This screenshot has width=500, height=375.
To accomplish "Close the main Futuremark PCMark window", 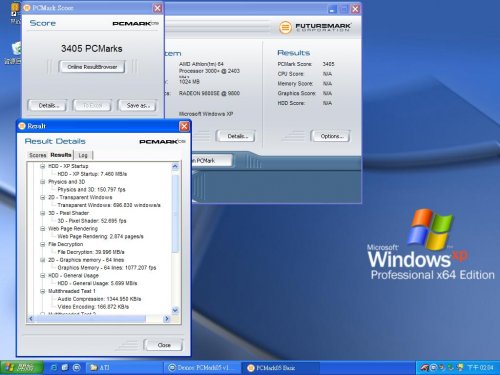I will [356, 9].
